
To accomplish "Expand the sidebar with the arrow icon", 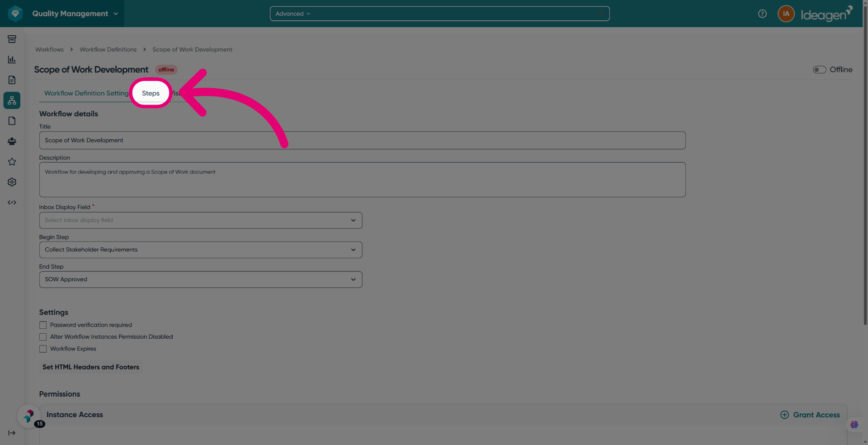I will 12,433.
